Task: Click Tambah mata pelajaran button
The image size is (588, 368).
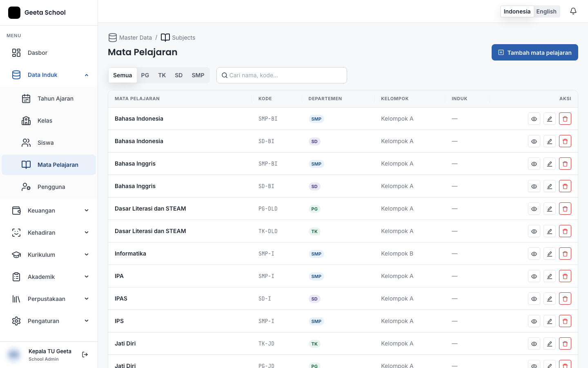Action: click(x=535, y=52)
